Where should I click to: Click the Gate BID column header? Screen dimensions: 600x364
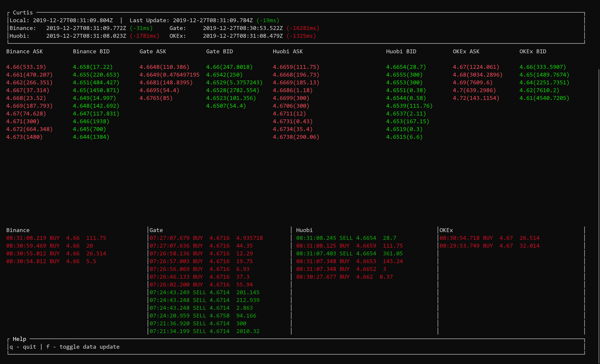tap(219, 51)
